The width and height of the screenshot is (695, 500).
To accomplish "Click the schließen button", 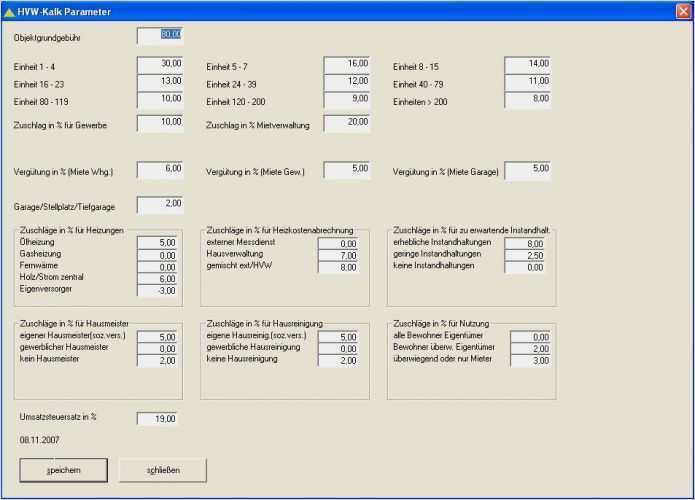I will [163, 470].
